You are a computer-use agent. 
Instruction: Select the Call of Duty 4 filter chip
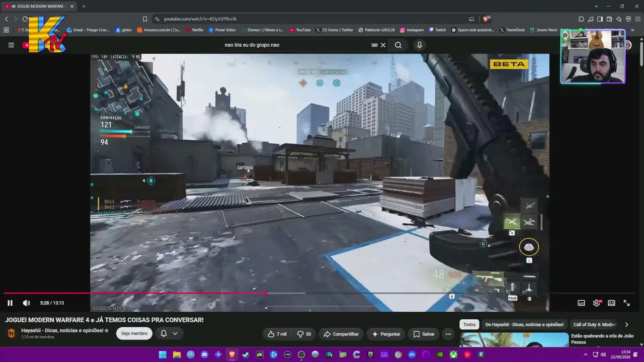[595, 324]
